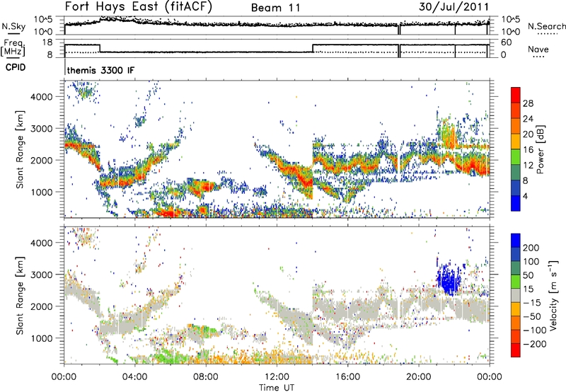
Task: Click the '-200' tick on the Velocity colorbar
Action: (535, 344)
